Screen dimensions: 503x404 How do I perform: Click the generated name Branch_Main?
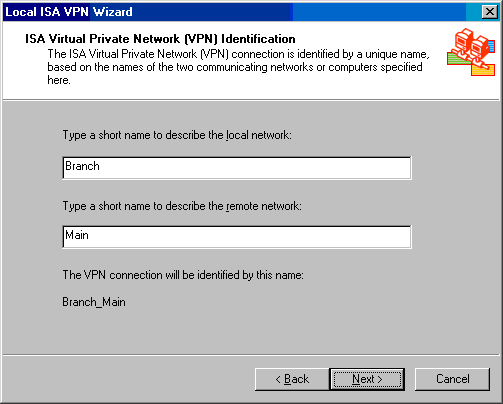click(x=94, y=302)
